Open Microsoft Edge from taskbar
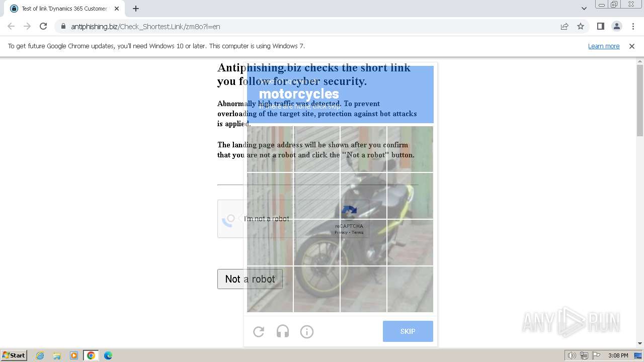Viewport: 644px width, 362px height. (x=108, y=355)
